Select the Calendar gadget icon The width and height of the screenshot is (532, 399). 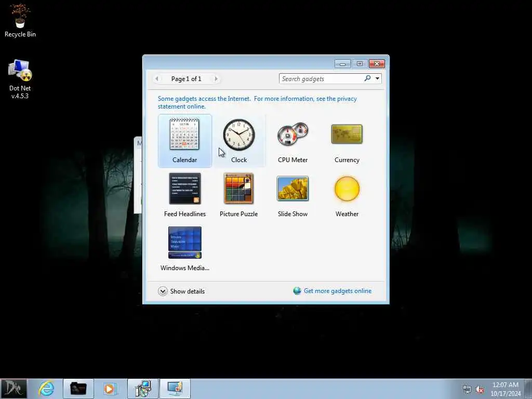pos(184,134)
